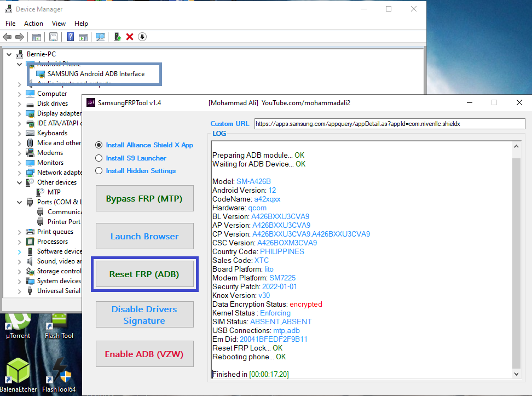Click the 'Model: SM-A426B' log line
Screen dimensions: 532x396
(x=241, y=181)
